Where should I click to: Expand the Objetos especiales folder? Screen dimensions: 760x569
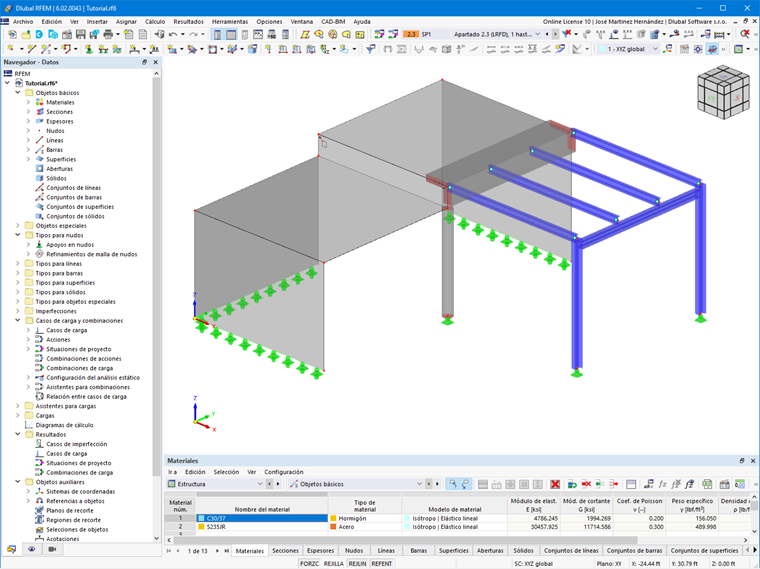[18, 226]
